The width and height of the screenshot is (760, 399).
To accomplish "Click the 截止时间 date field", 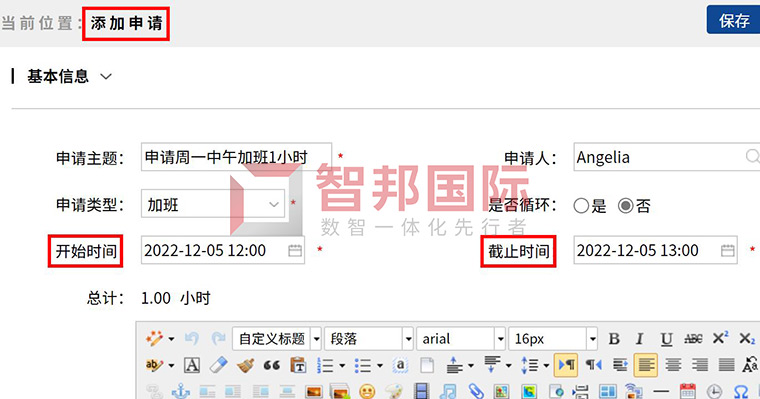I will point(656,250).
